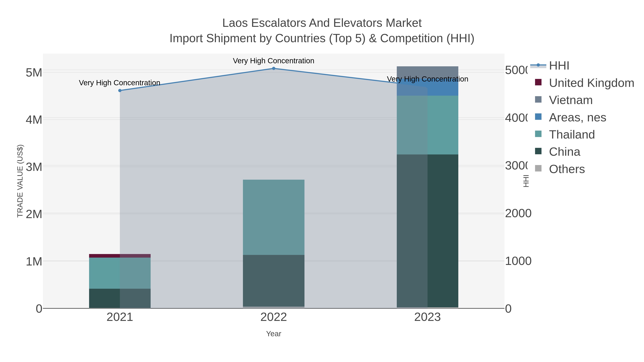Click the HHI line marker for 2021
This screenshot has width=644, height=362.
[x=120, y=90]
